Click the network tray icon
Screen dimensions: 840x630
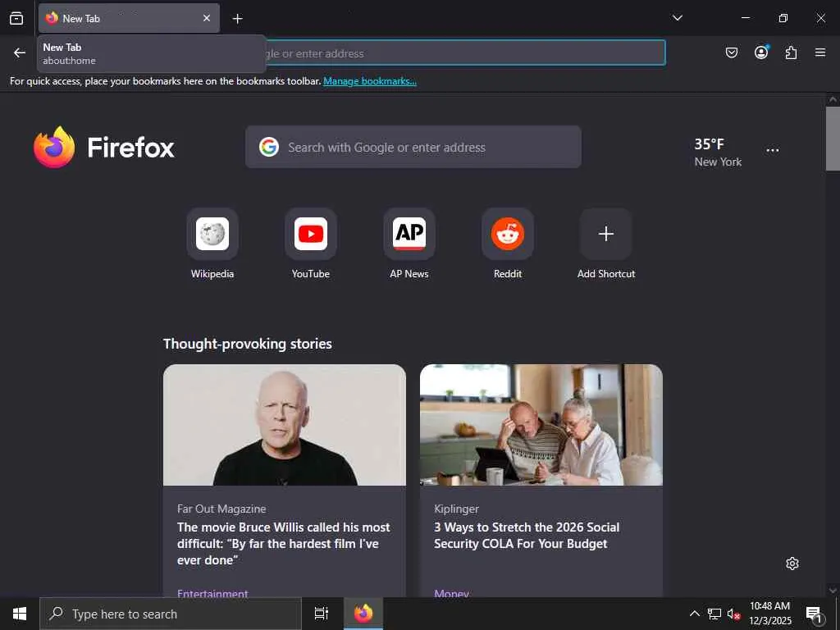tap(714, 614)
